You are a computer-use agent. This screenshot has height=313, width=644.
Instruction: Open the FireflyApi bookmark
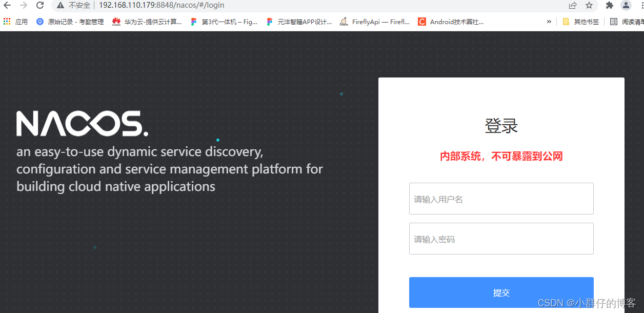pyautogui.click(x=375, y=22)
